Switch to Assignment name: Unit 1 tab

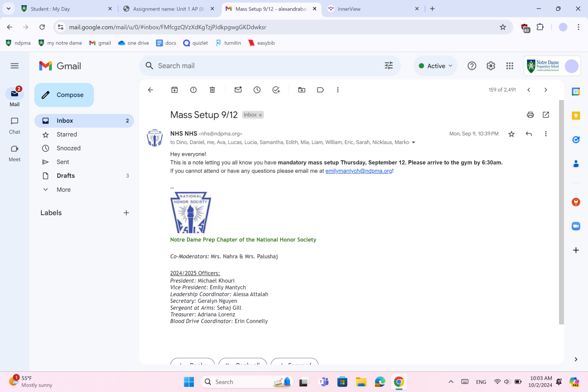click(169, 9)
